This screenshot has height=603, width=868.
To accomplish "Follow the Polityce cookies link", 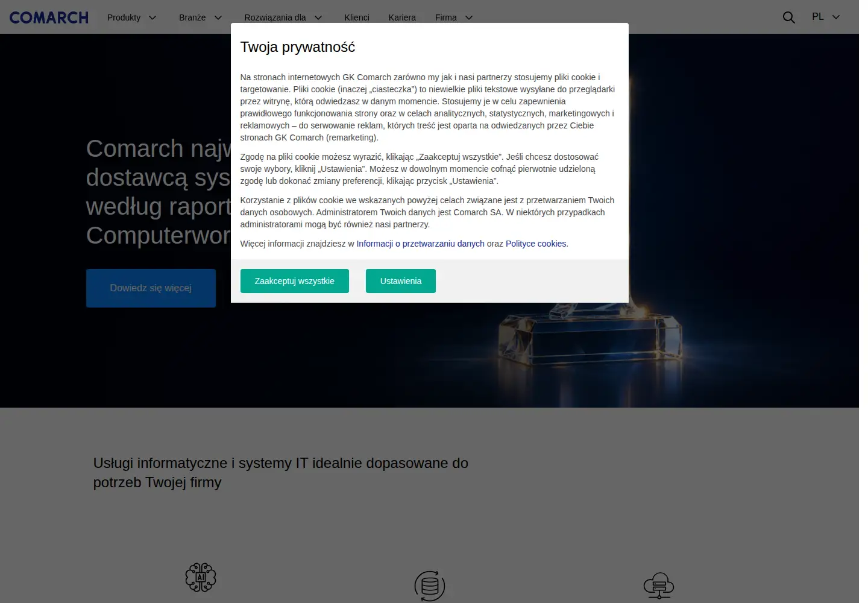I will coord(536,244).
